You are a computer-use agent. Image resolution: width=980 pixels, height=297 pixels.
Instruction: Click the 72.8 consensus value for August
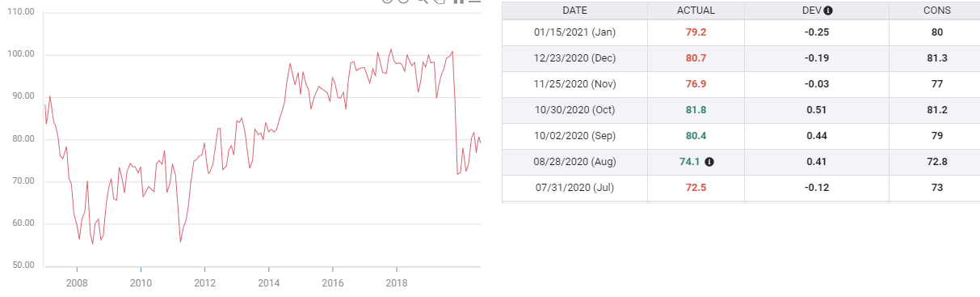937,162
